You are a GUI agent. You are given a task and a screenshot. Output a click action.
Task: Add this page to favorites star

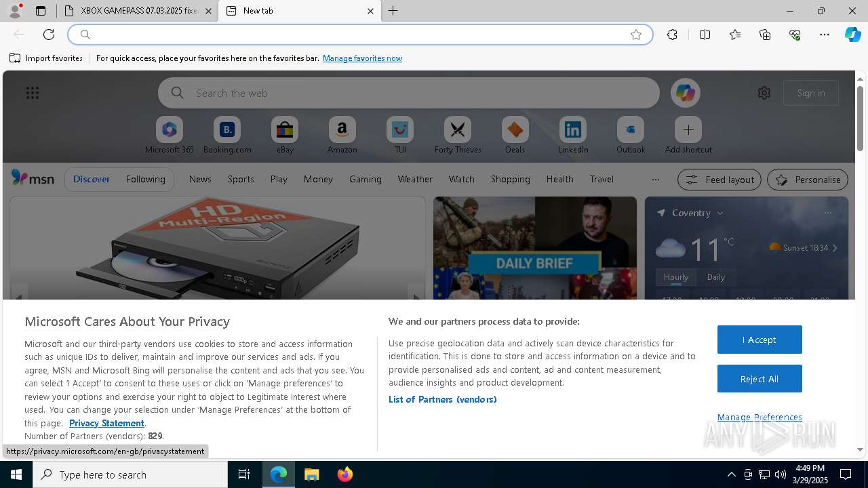(x=636, y=35)
